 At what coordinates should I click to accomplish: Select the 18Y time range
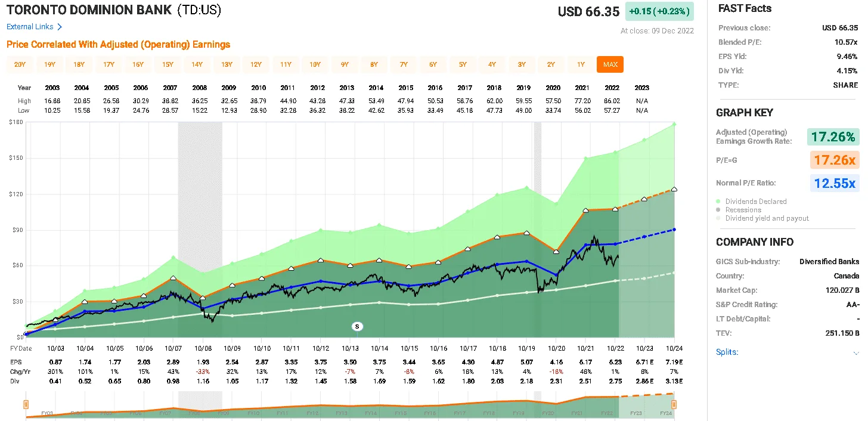click(x=79, y=64)
